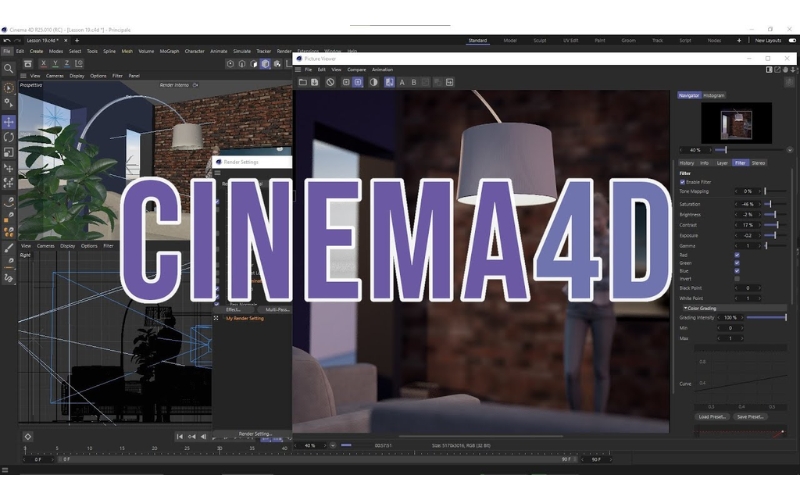The height and width of the screenshot is (500, 800).
Task: Adjust the Exposure slider
Action: click(775, 236)
